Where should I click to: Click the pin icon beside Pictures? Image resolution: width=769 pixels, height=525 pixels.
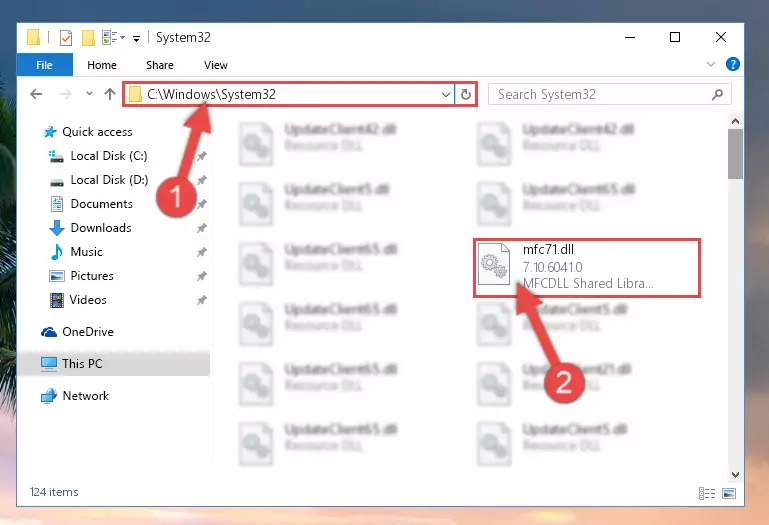point(202,277)
